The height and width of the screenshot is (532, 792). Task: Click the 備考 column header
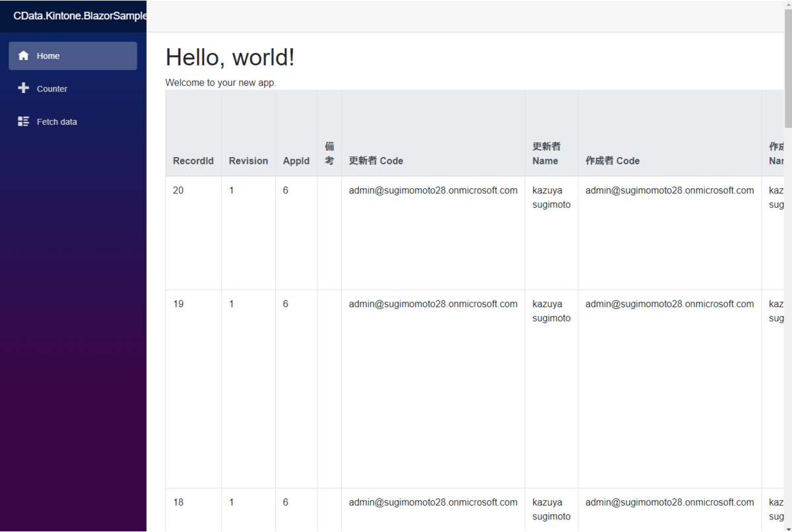click(x=329, y=154)
